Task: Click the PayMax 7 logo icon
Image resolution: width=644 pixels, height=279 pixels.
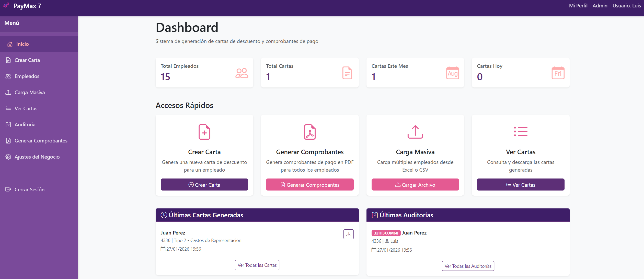Action: 6,5
